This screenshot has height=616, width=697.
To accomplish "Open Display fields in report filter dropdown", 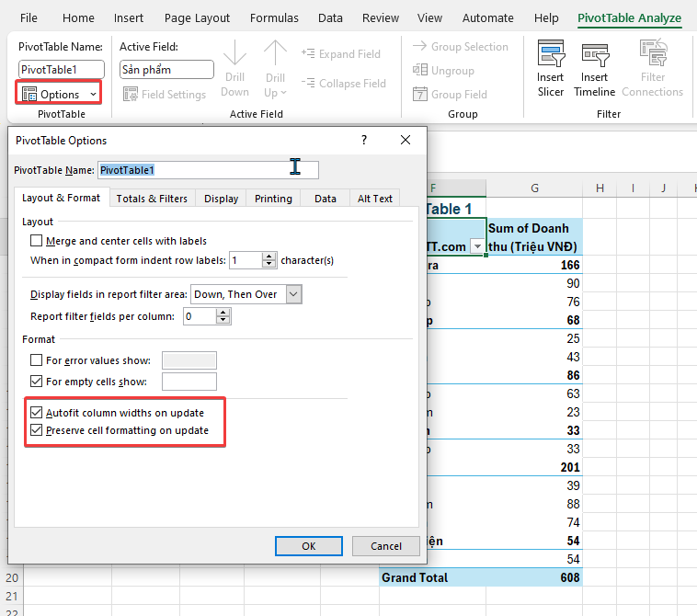I will [x=294, y=294].
